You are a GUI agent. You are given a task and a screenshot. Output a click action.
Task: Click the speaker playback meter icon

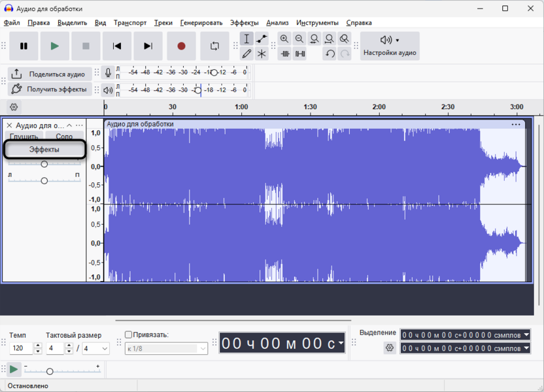point(108,90)
